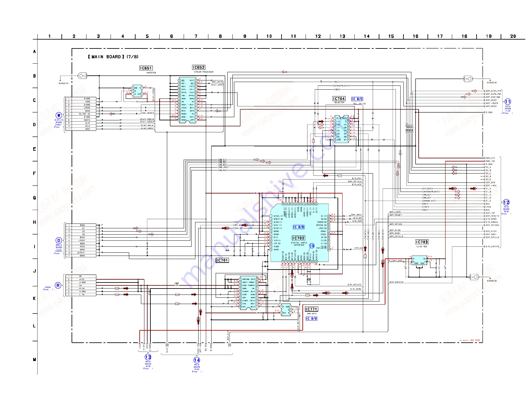Open the IC B/D link below IC771
Screen dimensions: 532x400
tap(312, 319)
